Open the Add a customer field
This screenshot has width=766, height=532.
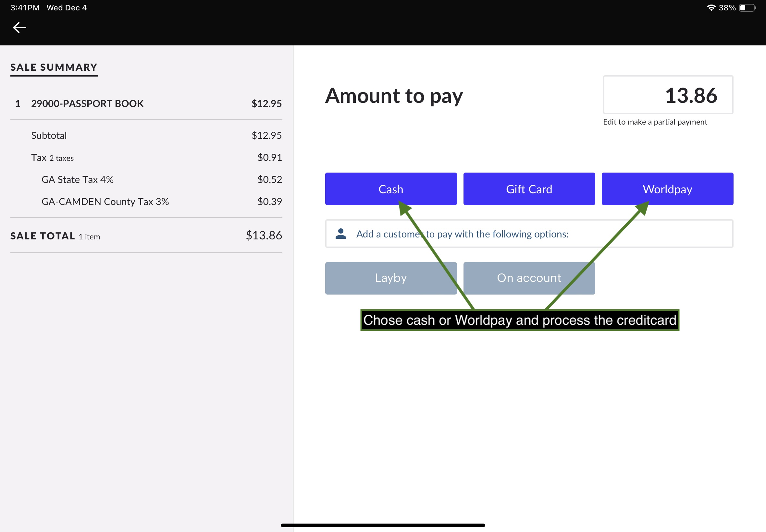tap(529, 234)
